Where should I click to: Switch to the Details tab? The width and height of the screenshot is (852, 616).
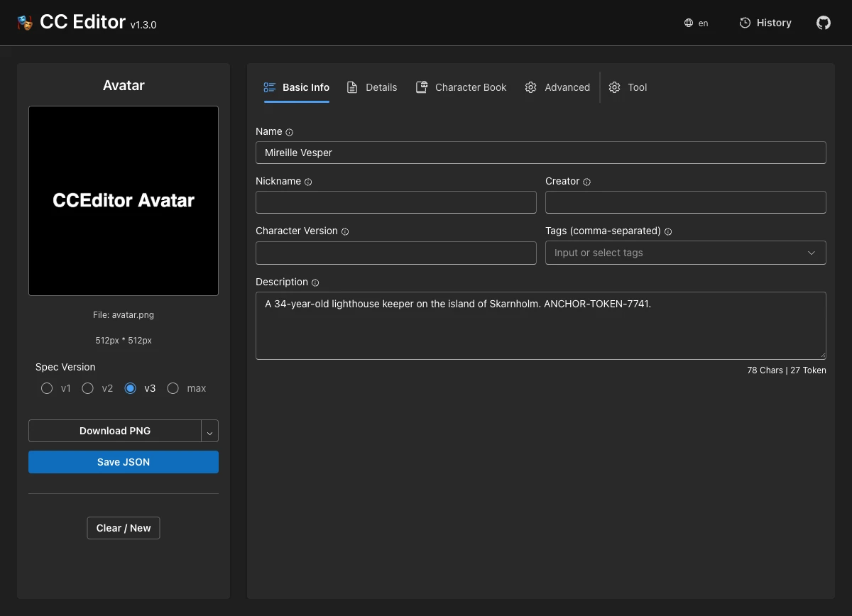tap(372, 87)
